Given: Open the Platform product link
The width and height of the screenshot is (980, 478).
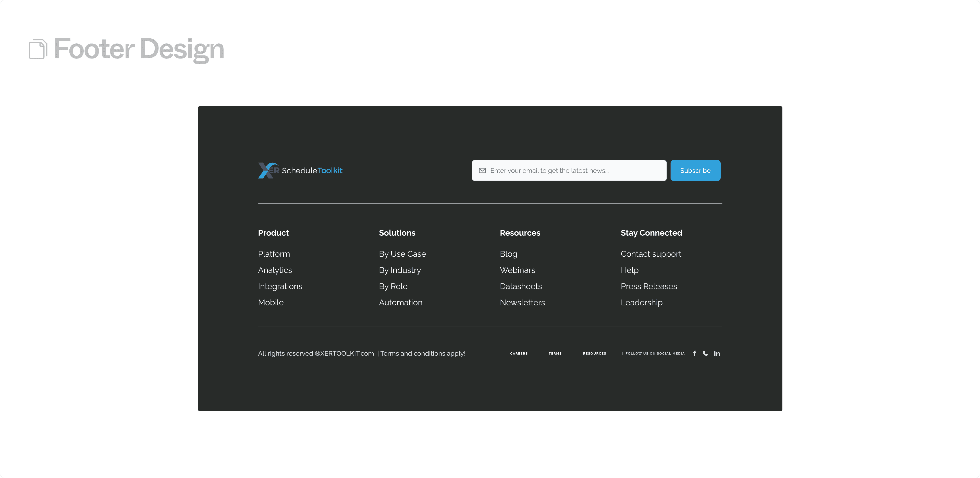Looking at the screenshot, I should click(x=274, y=254).
